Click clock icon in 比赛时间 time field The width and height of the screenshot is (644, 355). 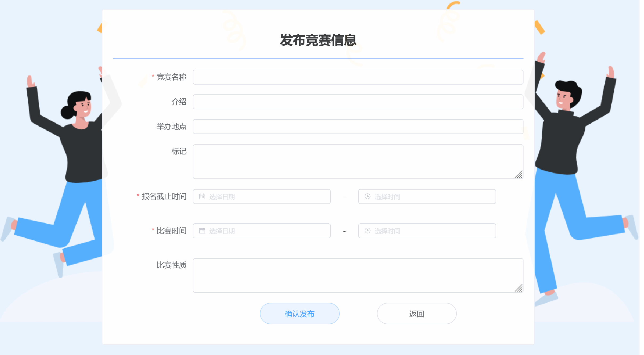[368, 231]
